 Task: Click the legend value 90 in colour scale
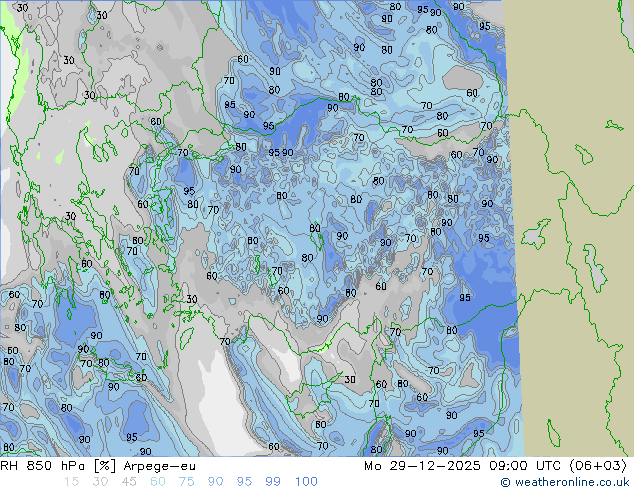point(216,482)
